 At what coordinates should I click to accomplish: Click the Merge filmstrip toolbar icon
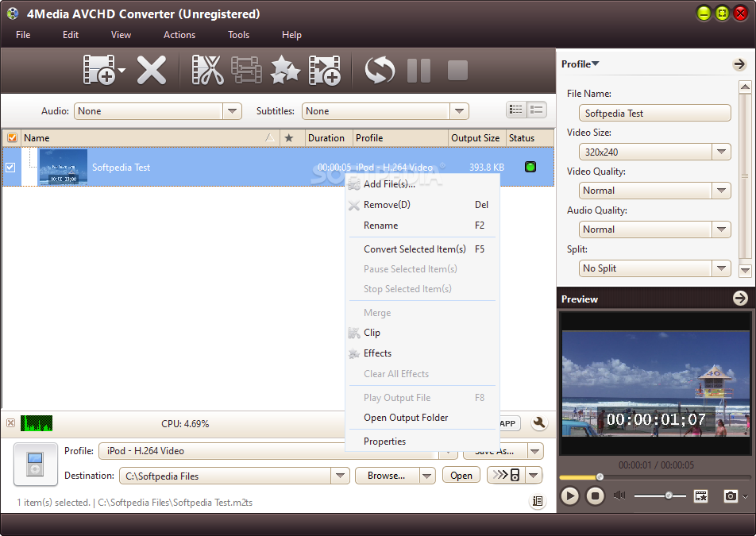(246, 71)
